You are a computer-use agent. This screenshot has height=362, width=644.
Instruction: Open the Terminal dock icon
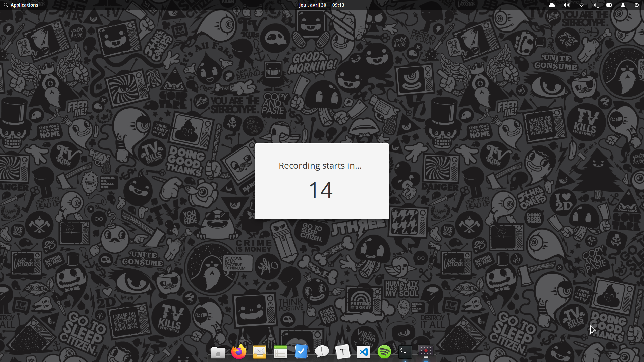(405, 351)
